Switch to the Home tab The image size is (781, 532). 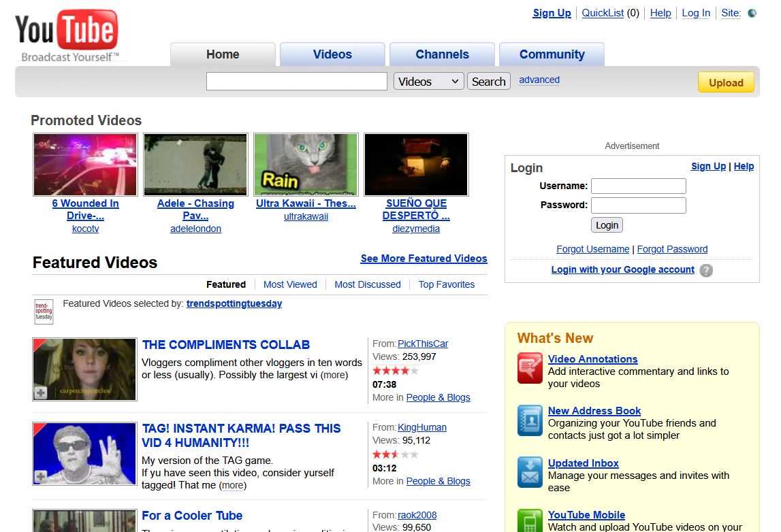coord(223,54)
